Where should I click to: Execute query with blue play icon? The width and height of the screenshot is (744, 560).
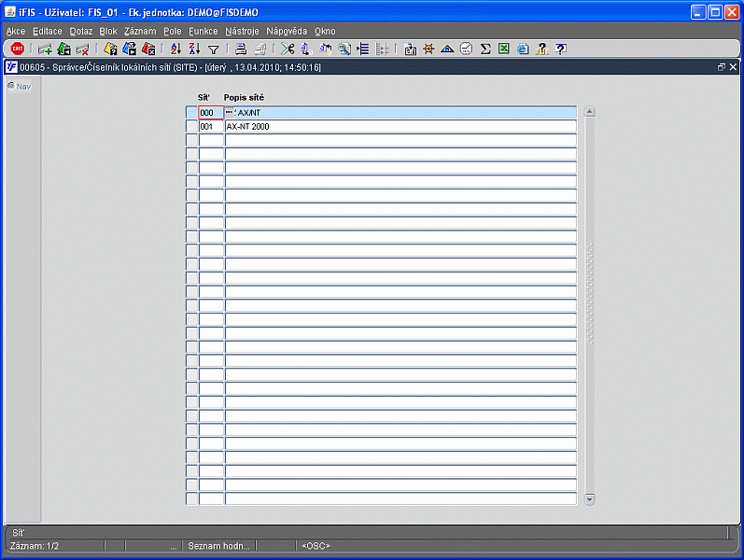pos(129,49)
